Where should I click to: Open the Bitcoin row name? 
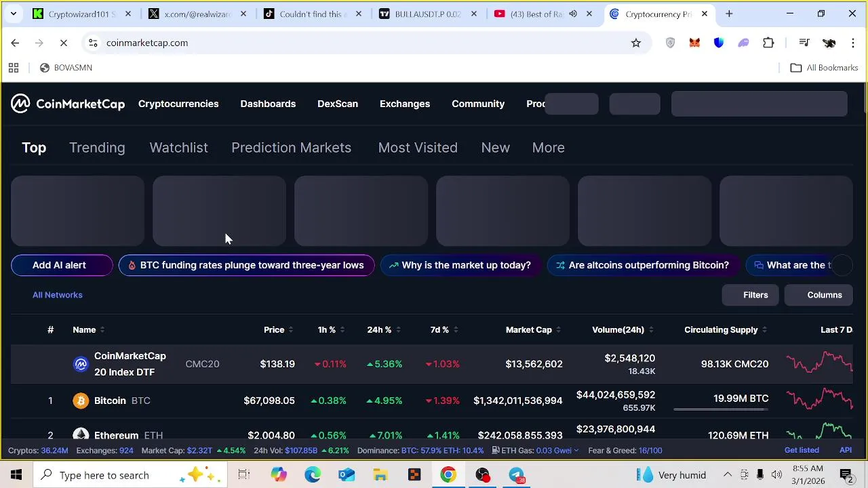pyautogui.click(x=110, y=401)
